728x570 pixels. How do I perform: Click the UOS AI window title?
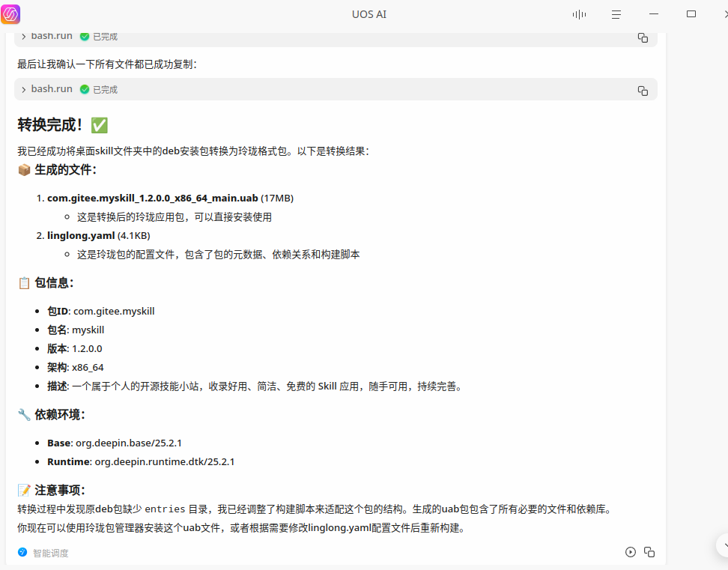pyautogui.click(x=369, y=14)
